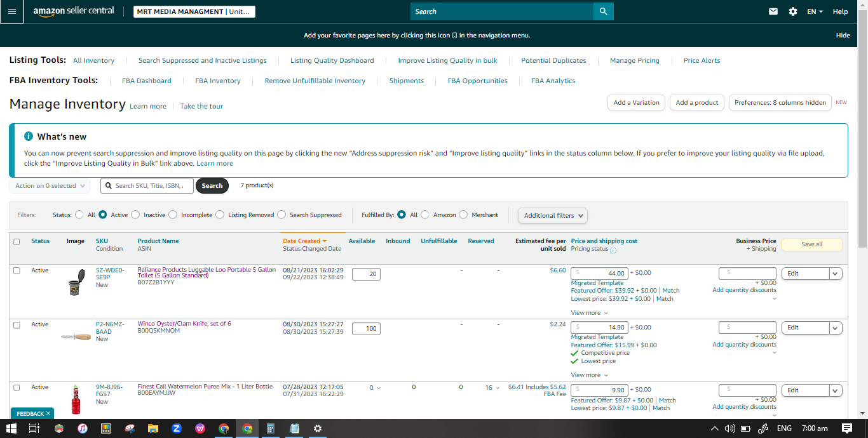Image resolution: width=868 pixels, height=438 pixels.
Task: Expand View more under the $14.90 price
Action: pos(590,375)
